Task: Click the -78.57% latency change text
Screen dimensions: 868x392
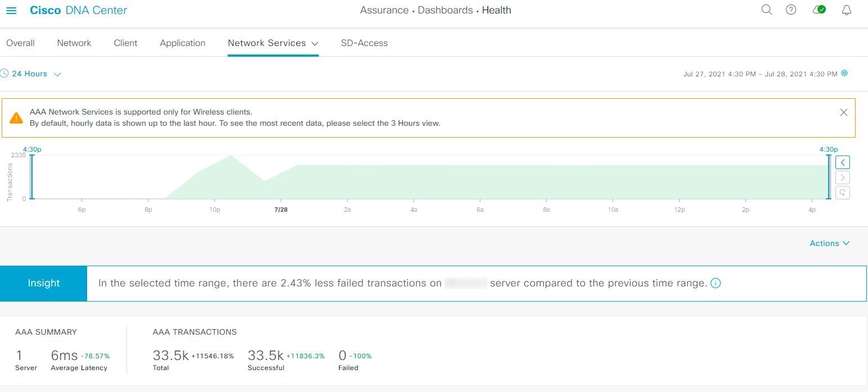Action: [95, 356]
